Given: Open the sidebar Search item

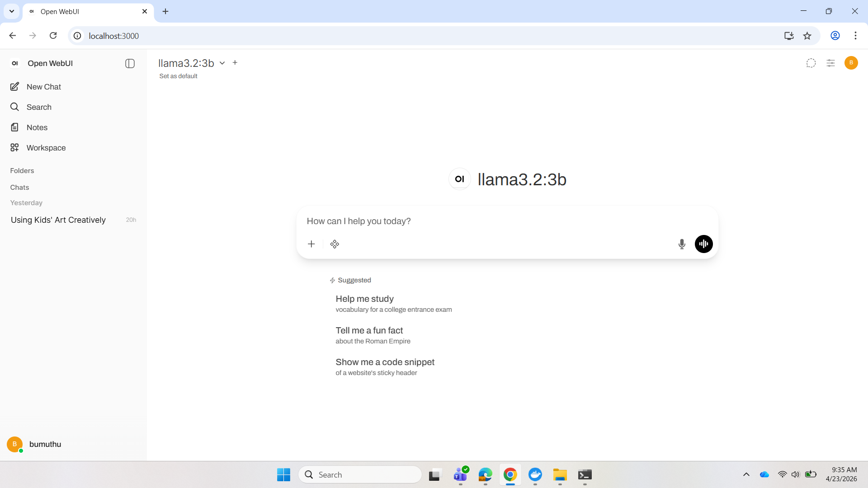Looking at the screenshot, I should pos(73,107).
